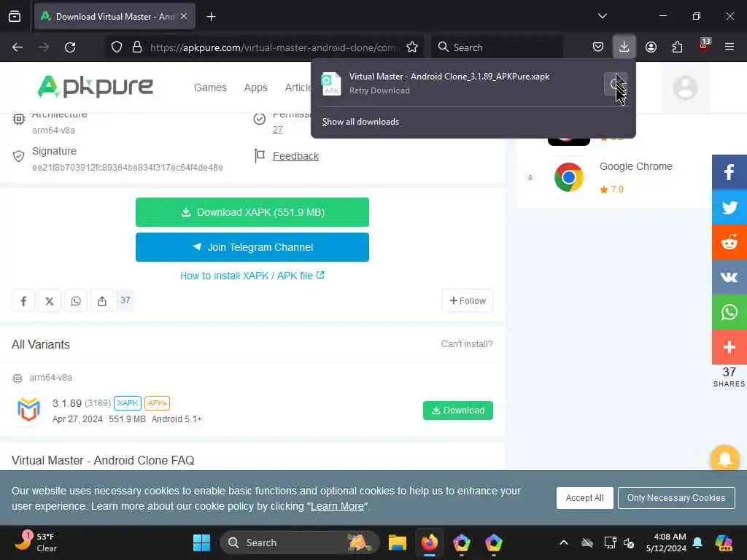This screenshot has width=747, height=560.
Task: Open the Firefox application menu
Action: pos(729,47)
